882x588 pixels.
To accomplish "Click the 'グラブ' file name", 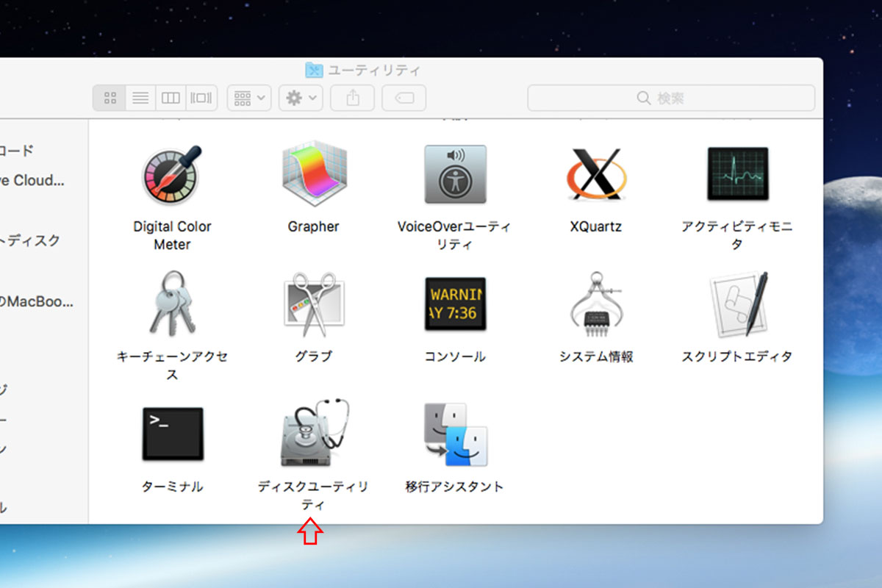I will (x=314, y=356).
